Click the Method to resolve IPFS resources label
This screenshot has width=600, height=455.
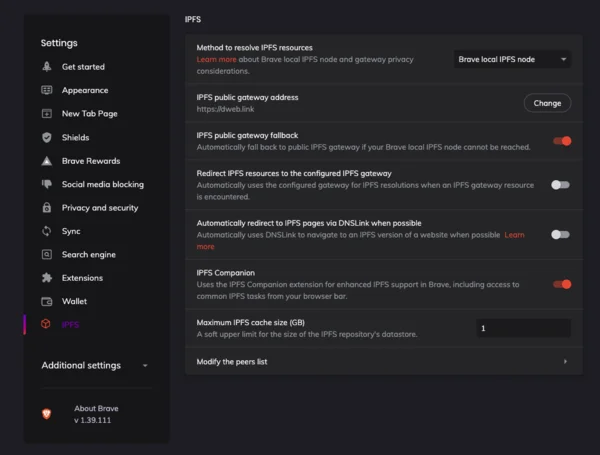(x=254, y=47)
